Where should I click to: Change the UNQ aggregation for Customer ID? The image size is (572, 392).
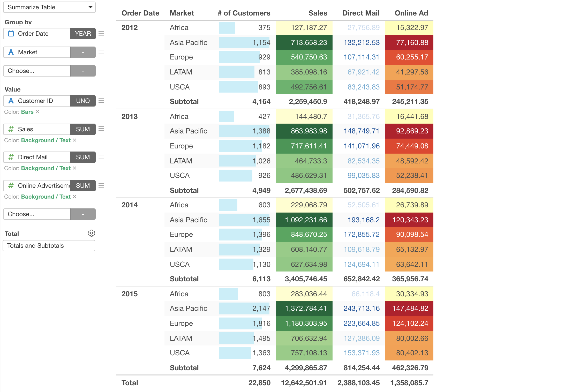click(83, 101)
